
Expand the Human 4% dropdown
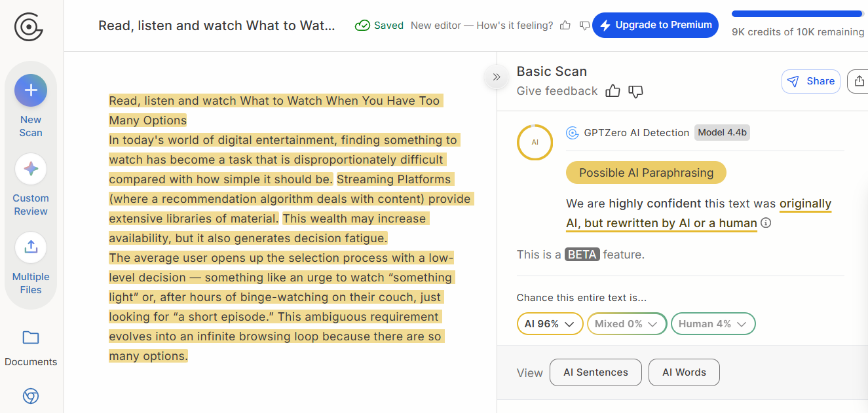pos(713,323)
